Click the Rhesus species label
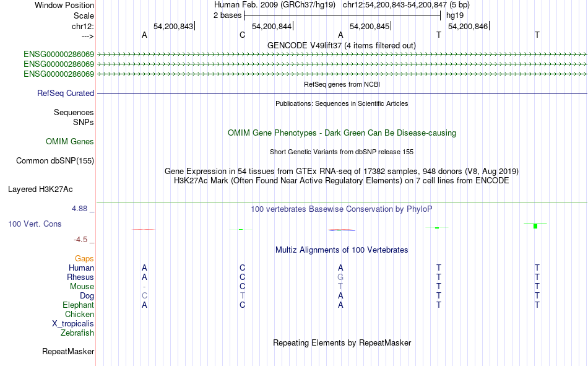The image size is (588, 366). [80, 277]
